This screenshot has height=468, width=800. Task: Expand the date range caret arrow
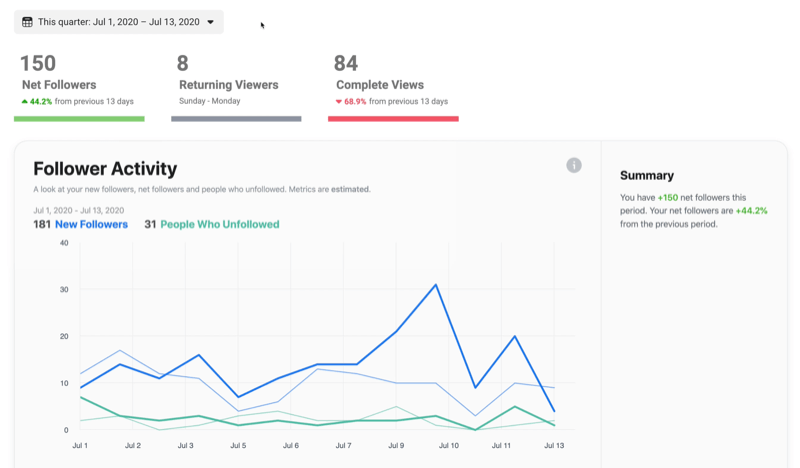[x=210, y=22]
